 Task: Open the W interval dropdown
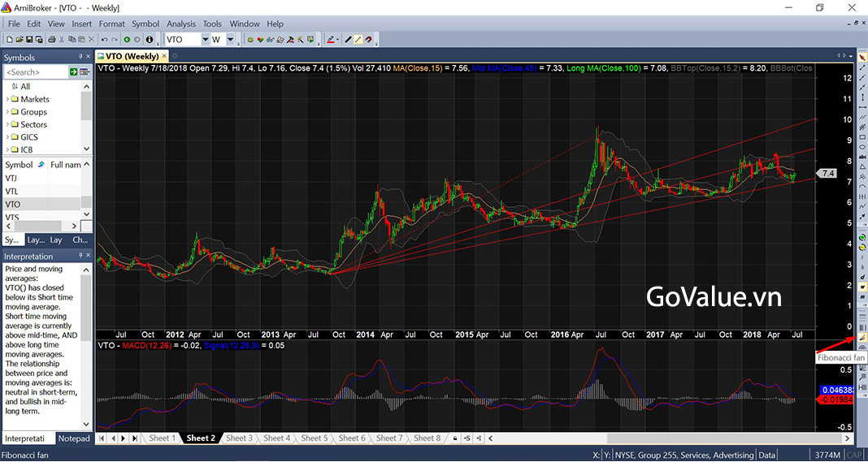click(230, 39)
